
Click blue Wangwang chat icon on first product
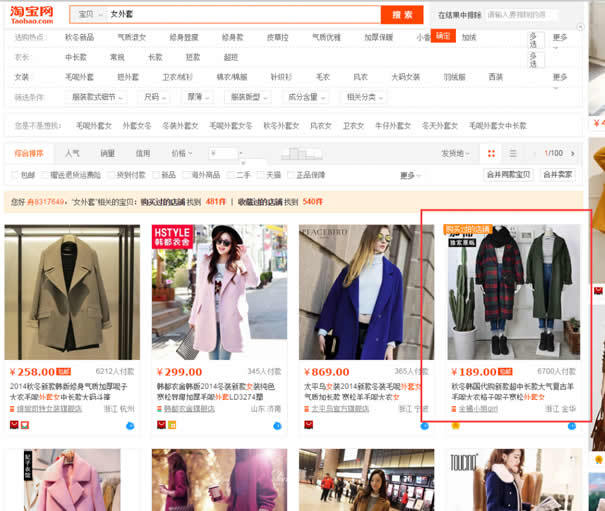130,425
